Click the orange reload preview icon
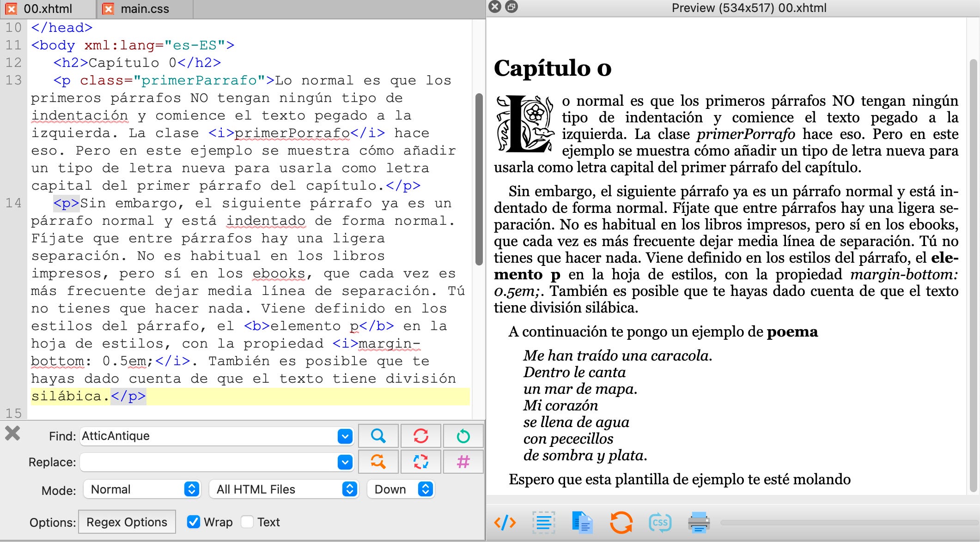 point(621,523)
